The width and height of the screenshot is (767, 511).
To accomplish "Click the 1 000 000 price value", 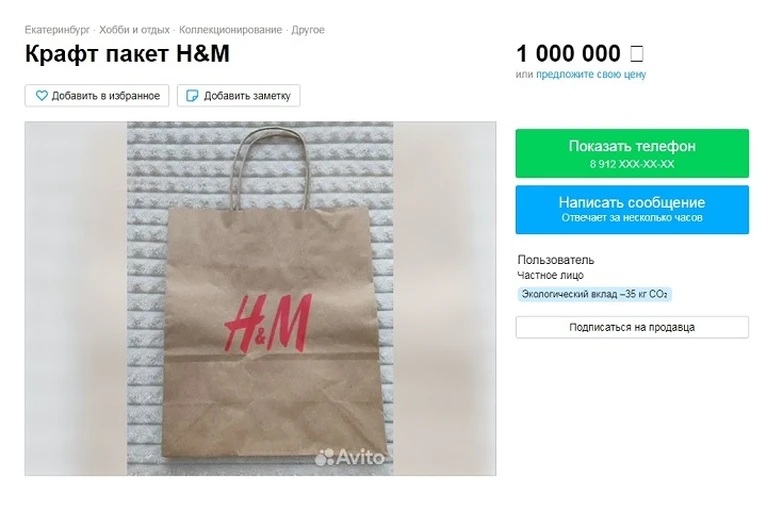I will point(568,54).
